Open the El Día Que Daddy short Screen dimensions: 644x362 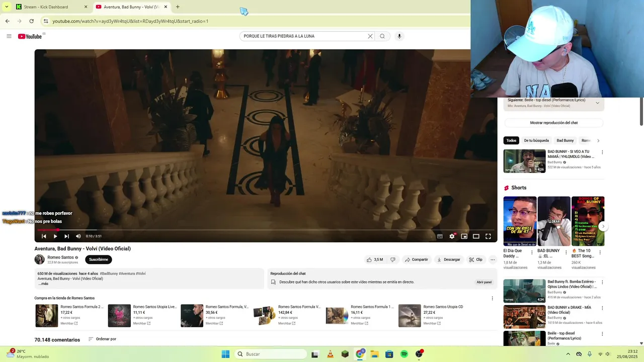[x=520, y=221]
